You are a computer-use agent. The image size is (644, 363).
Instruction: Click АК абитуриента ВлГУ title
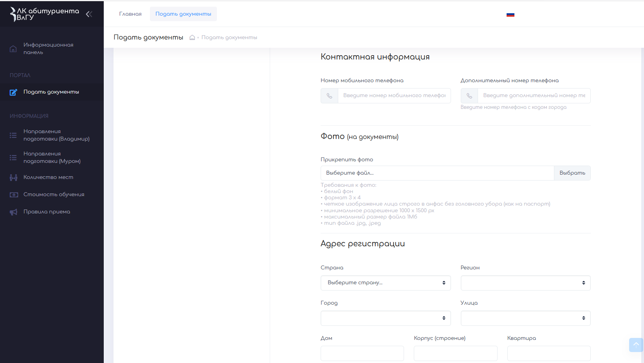pyautogui.click(x=48, y=14)
